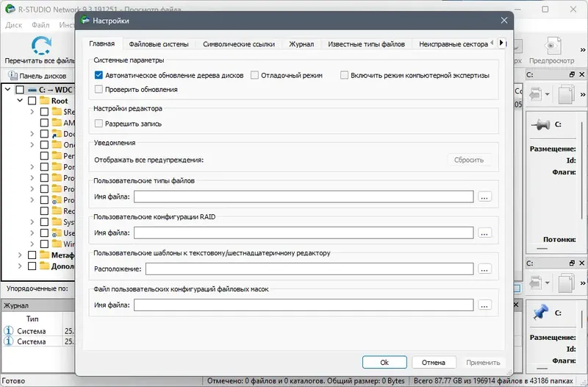Click the copy document icon in upper C: panel
The height and width of the screenshot is (387, 588).
(x=566, y=94)
